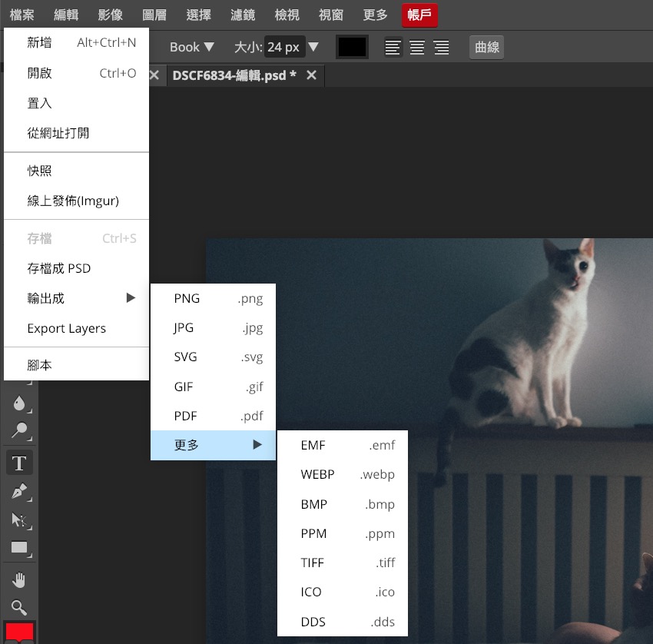653x644 pixels.
Task: Open the 濾鏡 menu
Action: [242, 15]
